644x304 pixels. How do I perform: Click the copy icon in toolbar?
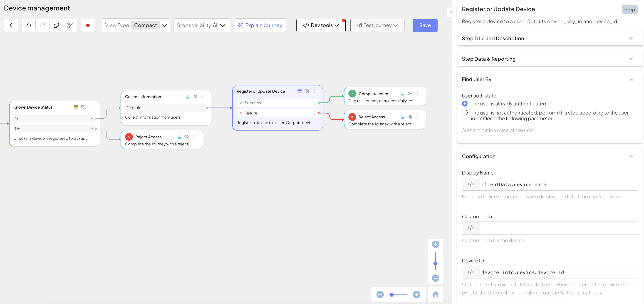(57, 25)
